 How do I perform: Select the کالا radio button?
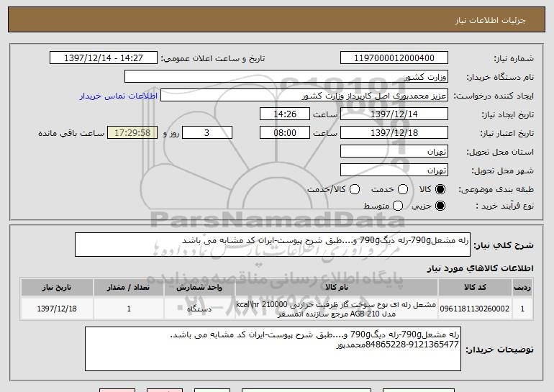[x=440, y=190]
